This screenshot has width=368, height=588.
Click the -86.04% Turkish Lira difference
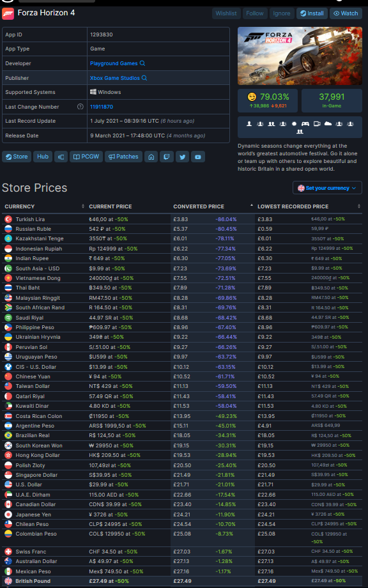(226, 219)
